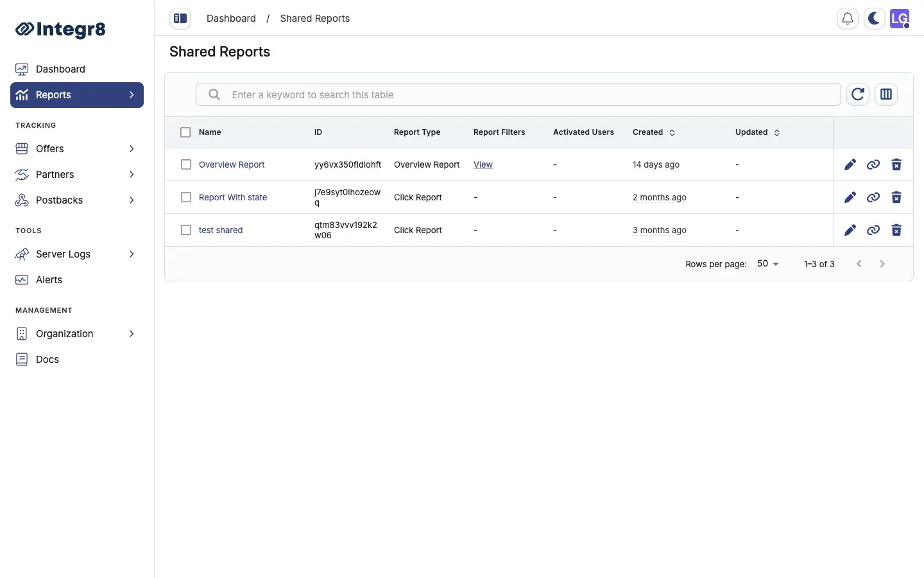The width and height of the screenshot is (924, 578).
Task: Click the Reports chart icon
Action: click(22, 94)
